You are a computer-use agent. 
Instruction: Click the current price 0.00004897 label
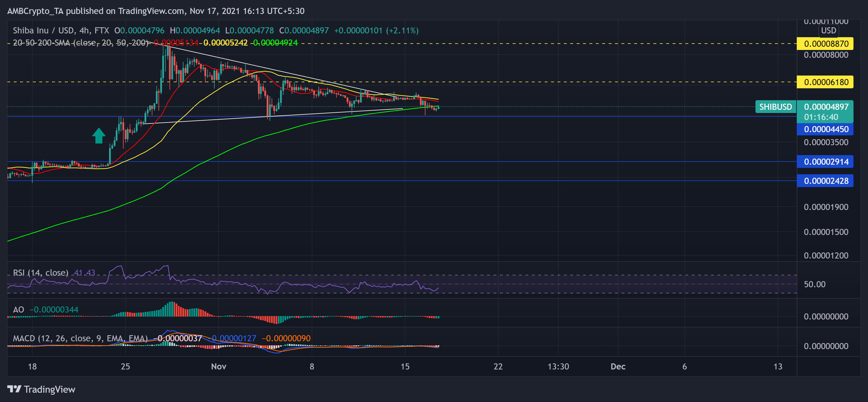pyautogui.click(x=826, y=107)
